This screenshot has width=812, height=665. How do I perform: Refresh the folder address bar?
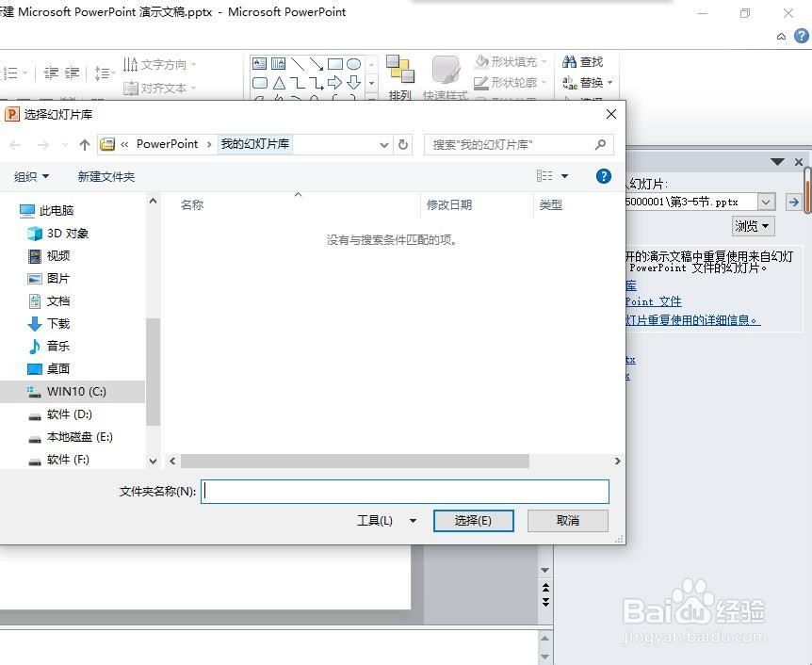tap(403, 144)
